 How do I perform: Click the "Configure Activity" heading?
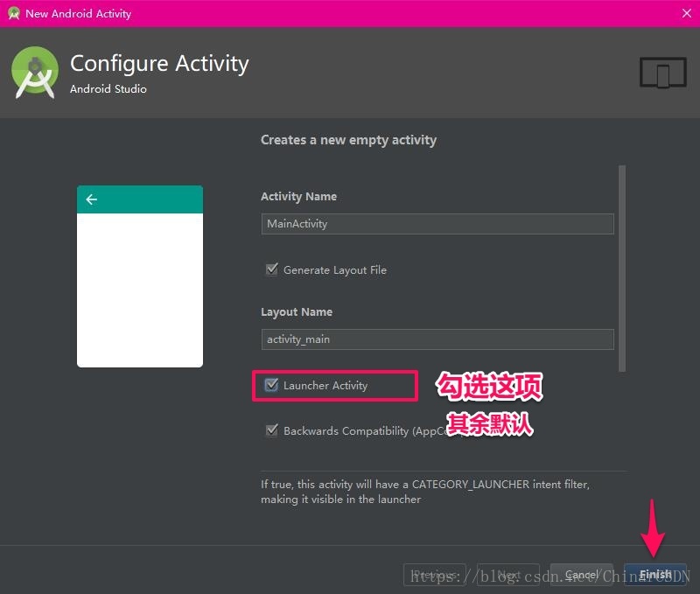(x=159, y=64)
